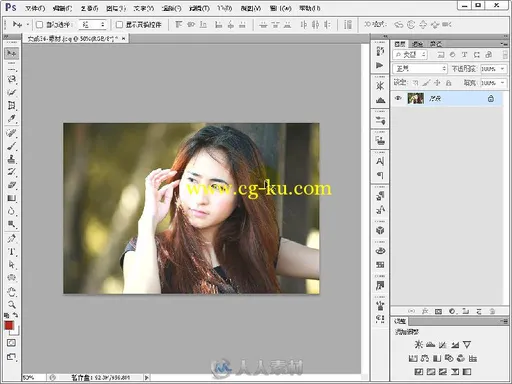Toggle lock transparent pixels
512x384 pixels.
[x=415, y=83]
